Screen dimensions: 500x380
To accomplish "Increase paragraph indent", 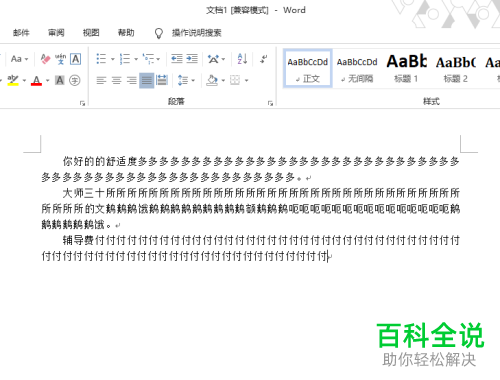I will tap(192, 59).
